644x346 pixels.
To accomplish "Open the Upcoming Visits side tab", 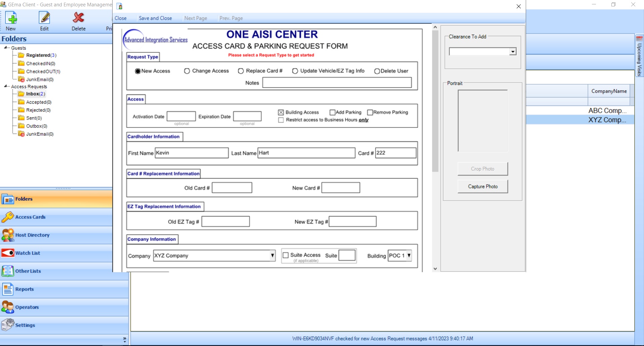I will click(x=639, y=55).
